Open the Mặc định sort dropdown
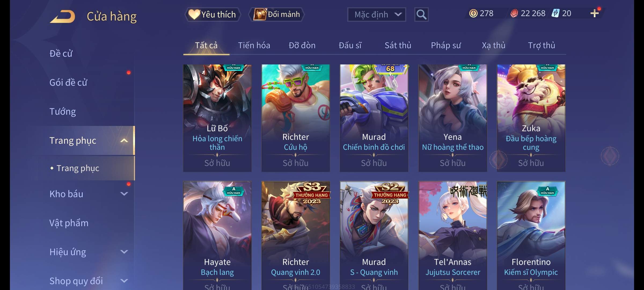644x290 pixels. [x=376, y=15]
